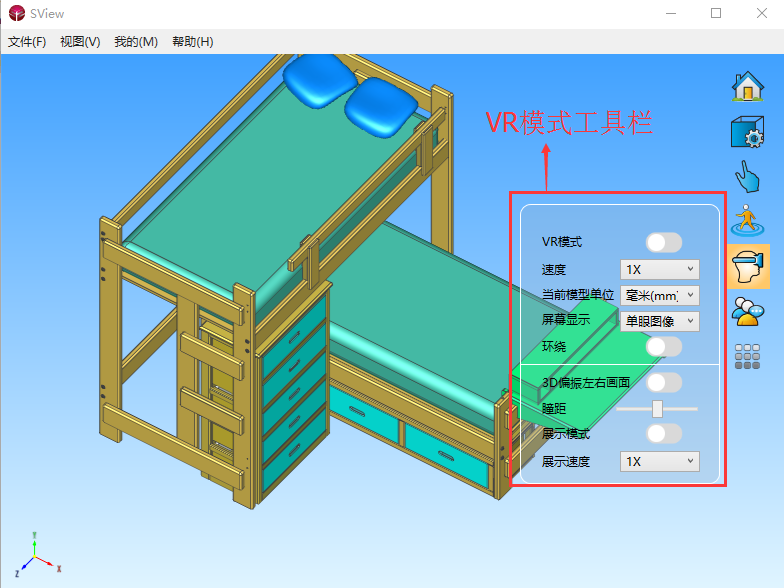This screenshot has width=784, height=588.
Task: Toggle the 环绕 switch
Action: [x=664, y=346]
